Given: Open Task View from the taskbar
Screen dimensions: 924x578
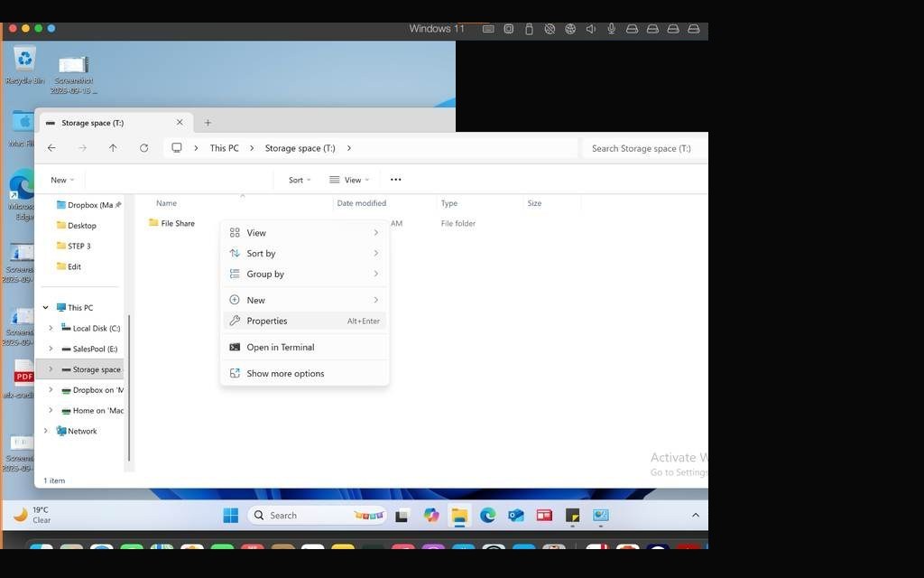Looking at the screenshot, I should pyautogui.click(x=402, y=516).
